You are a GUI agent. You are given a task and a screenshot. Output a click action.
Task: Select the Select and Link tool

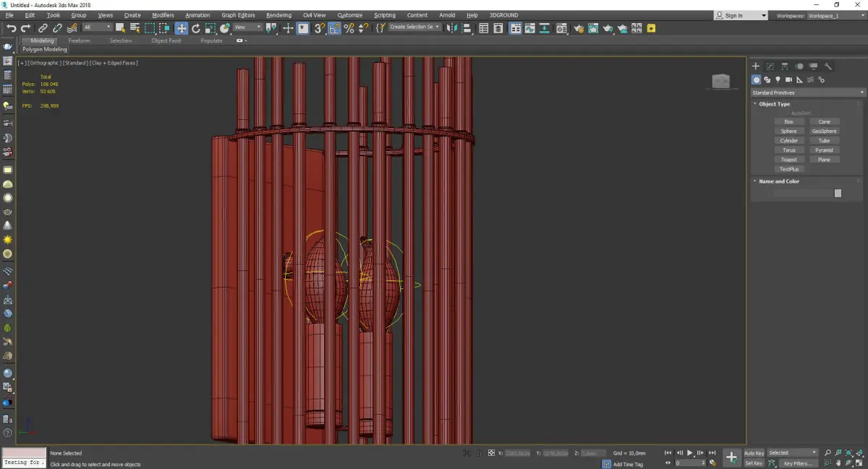[43, 28]
